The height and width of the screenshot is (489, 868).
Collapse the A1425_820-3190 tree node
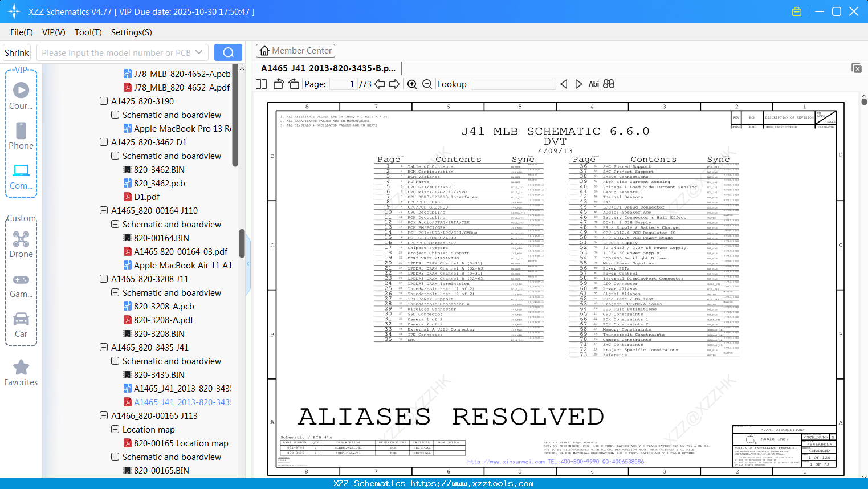104,101
